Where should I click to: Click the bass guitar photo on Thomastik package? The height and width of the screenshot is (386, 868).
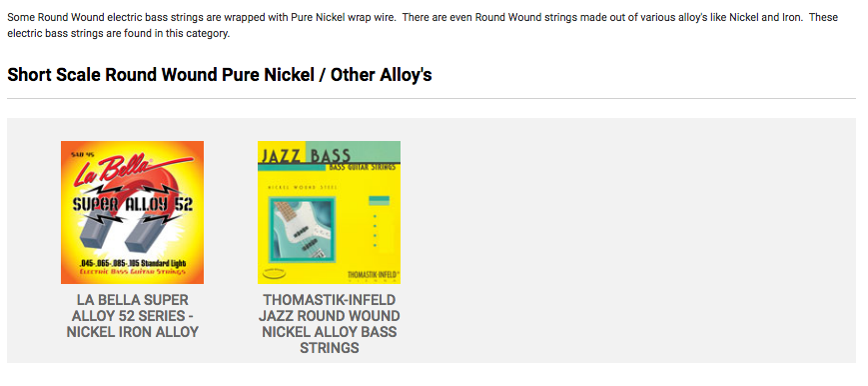point(301,230)
